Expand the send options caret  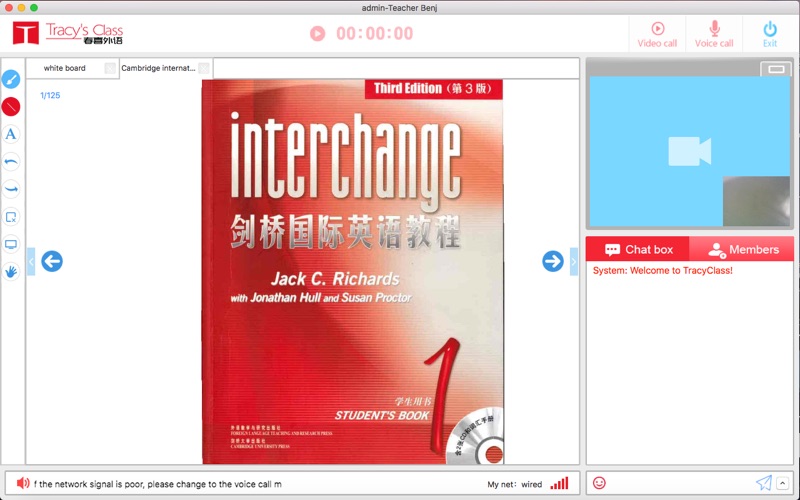[783, 483]
